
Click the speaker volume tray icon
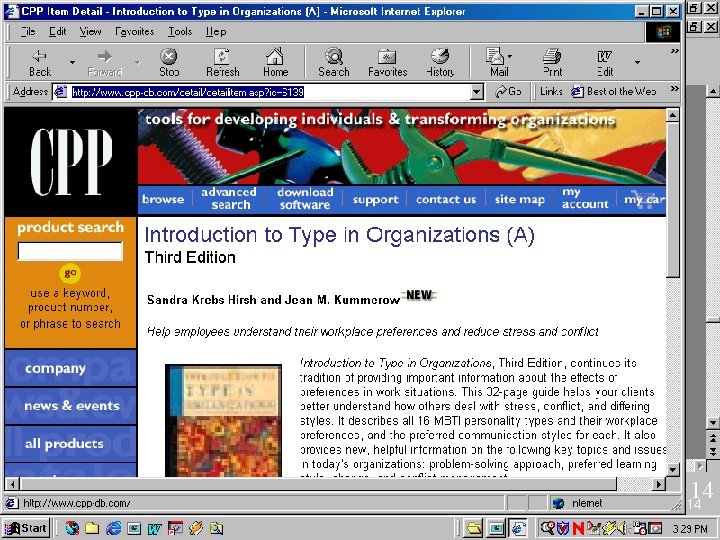tap(622, 529)
